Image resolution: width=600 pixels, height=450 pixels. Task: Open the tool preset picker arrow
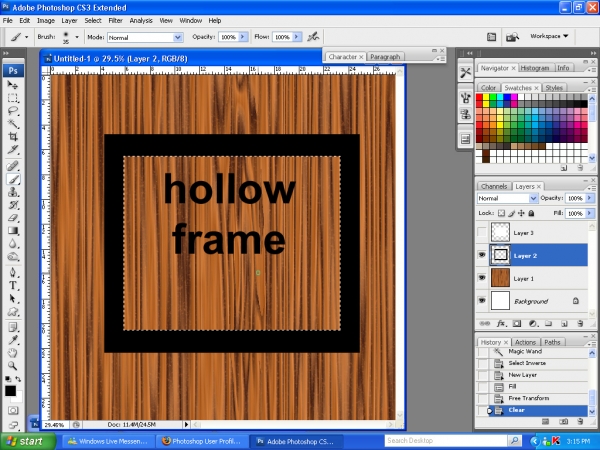(26, 37)
